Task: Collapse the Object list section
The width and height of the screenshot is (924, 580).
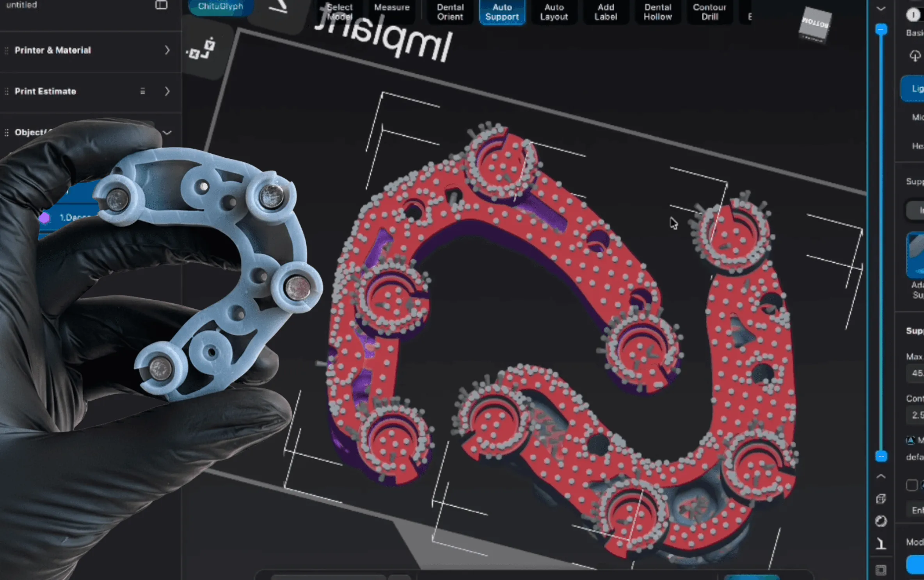Action: tap(167, 133)
